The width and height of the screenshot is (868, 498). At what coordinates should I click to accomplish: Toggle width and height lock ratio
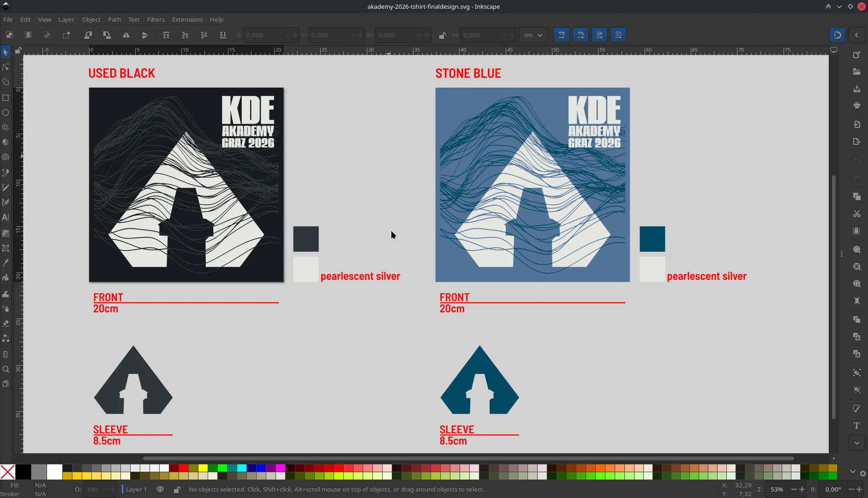pyautogui.click(x=442, y=35)
